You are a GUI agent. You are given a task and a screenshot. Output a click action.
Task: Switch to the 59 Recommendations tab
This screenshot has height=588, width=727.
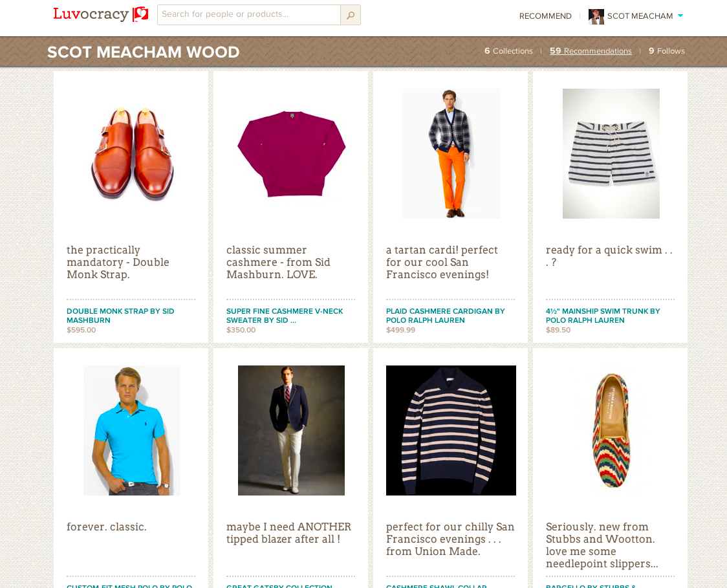(591, 51)
